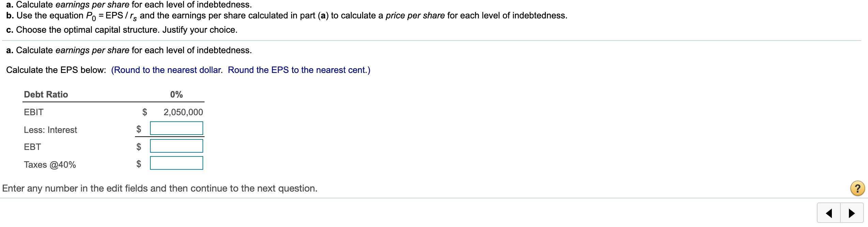Select the EBIT value 2,050,000
The height and width of the screenshot is (227, 868).
pos(183,112)
